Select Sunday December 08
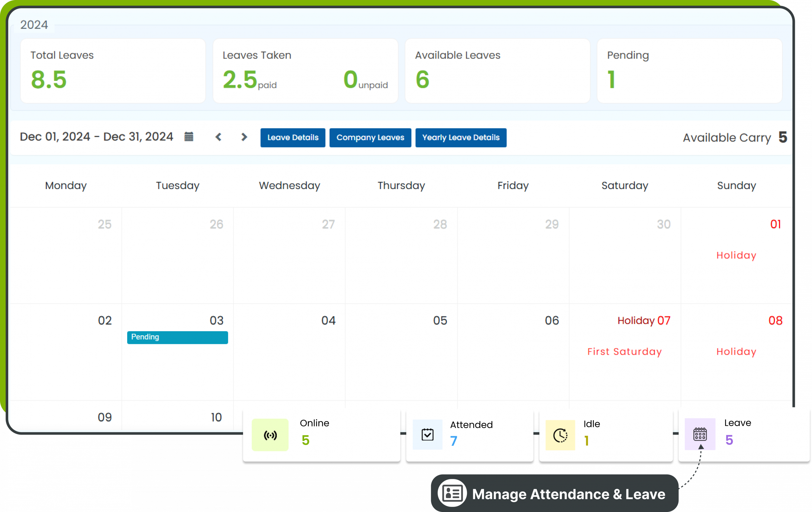 (x=776, y=320)
